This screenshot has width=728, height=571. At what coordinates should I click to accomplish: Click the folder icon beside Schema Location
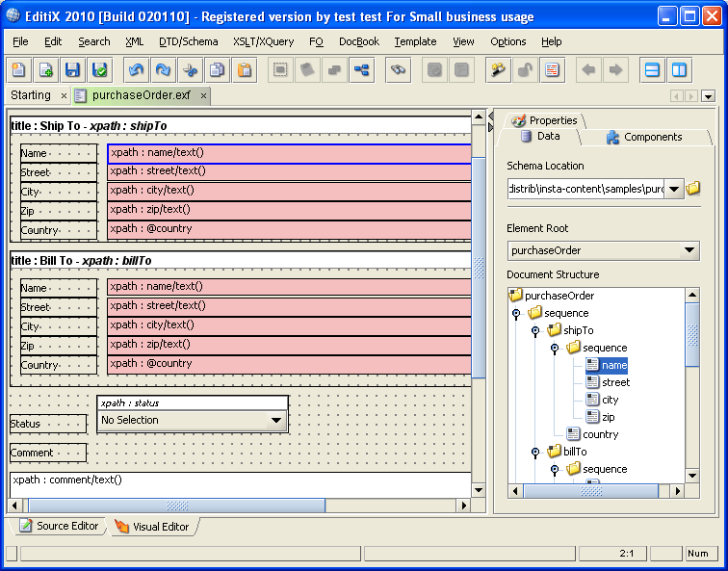[x=692, y=189]
